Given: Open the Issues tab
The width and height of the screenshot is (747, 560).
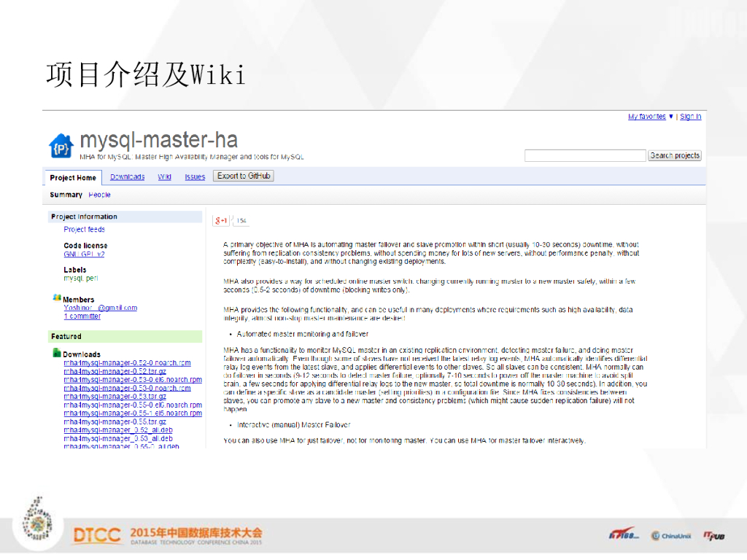Looking at the screenshot, I should pyautogui.click(x=195, y=177).
